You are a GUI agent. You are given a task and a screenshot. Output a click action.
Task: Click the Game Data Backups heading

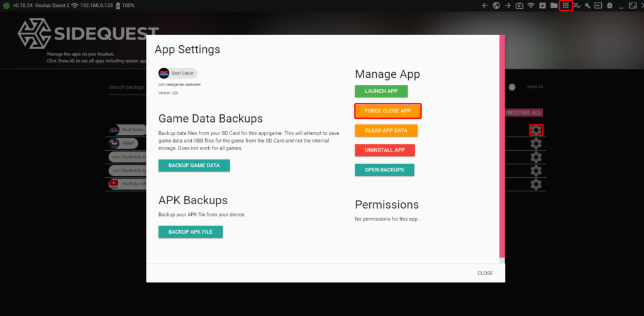click(x=210, y=119)
